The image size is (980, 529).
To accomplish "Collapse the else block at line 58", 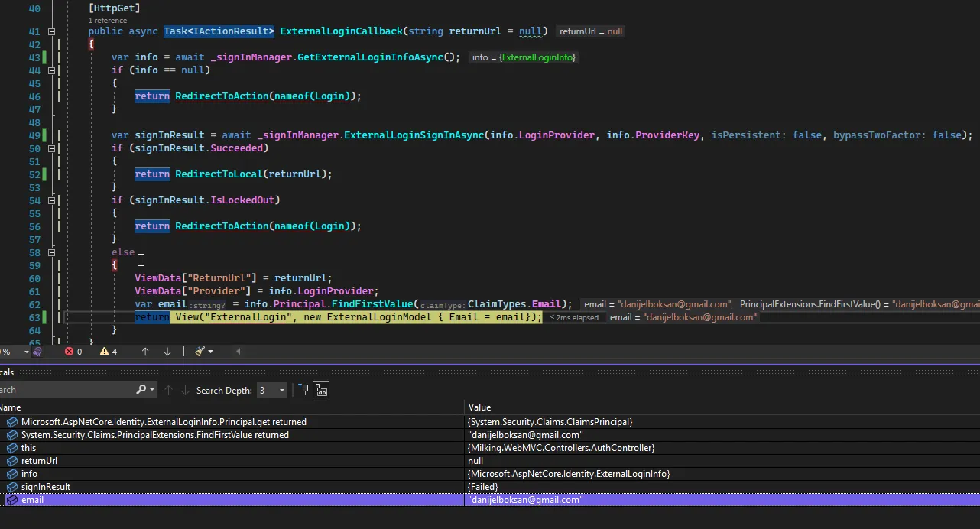I will click(x=51, y=252).
